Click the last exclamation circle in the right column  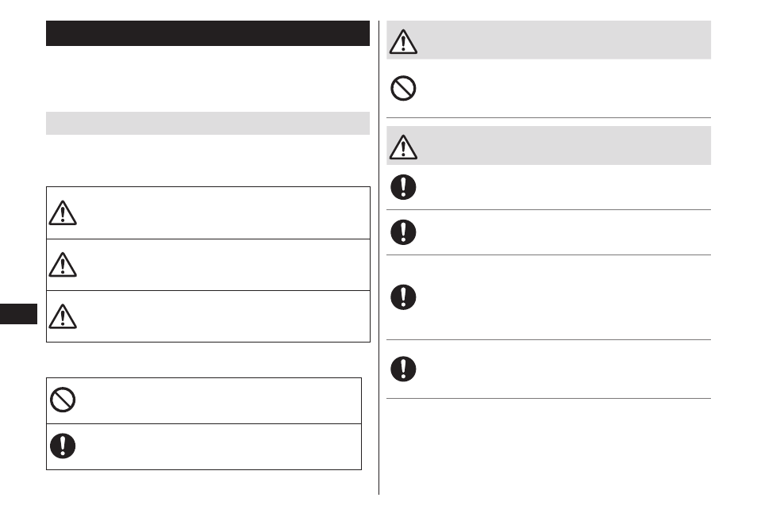403,369
